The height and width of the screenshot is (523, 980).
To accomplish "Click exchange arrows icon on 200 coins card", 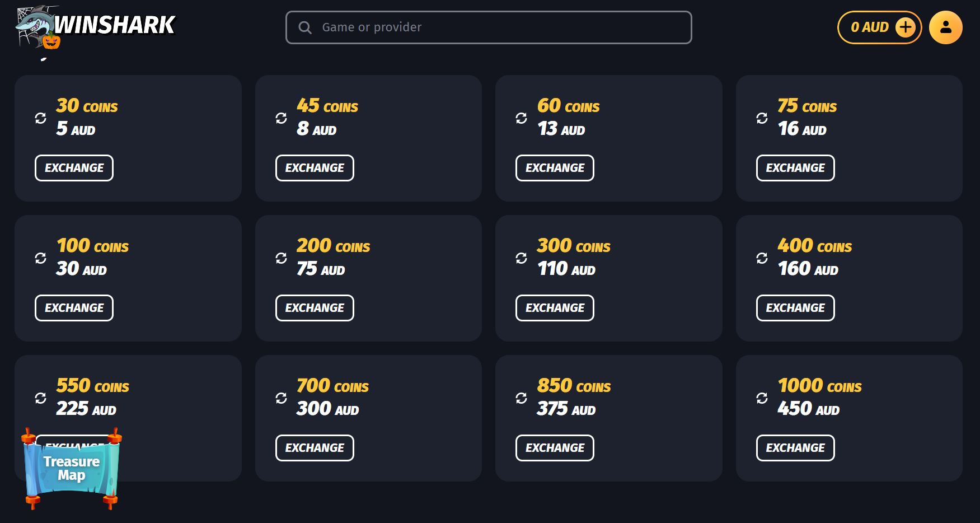I will tap(281, 258).
